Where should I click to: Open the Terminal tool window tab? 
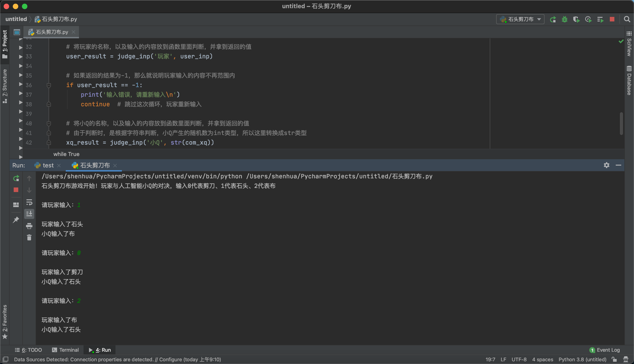[x=65, y=350]
